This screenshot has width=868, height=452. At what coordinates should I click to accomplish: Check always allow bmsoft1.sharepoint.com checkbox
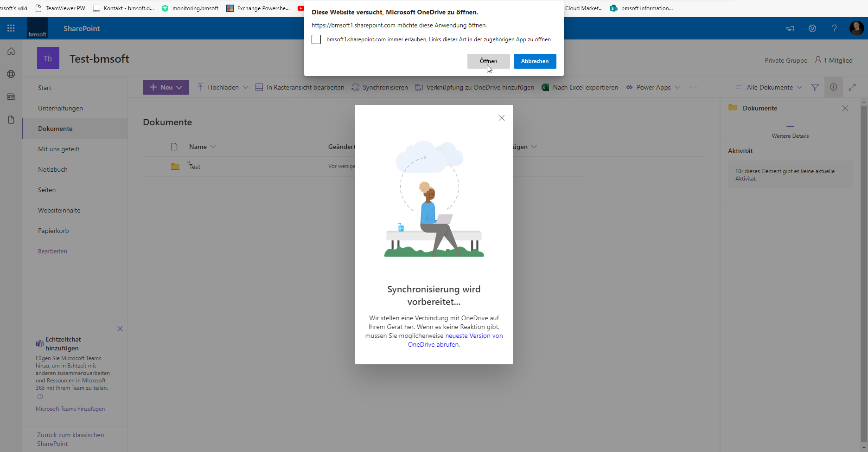point(316,39)
